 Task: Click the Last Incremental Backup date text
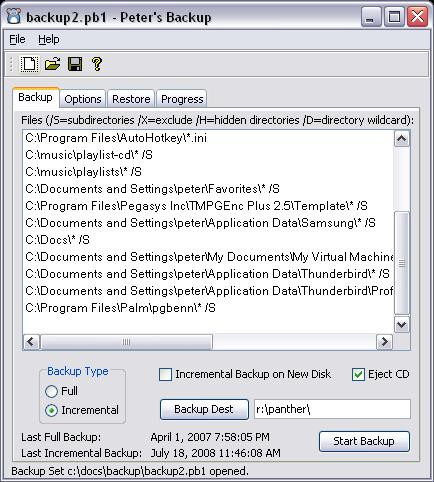(215, 453)
